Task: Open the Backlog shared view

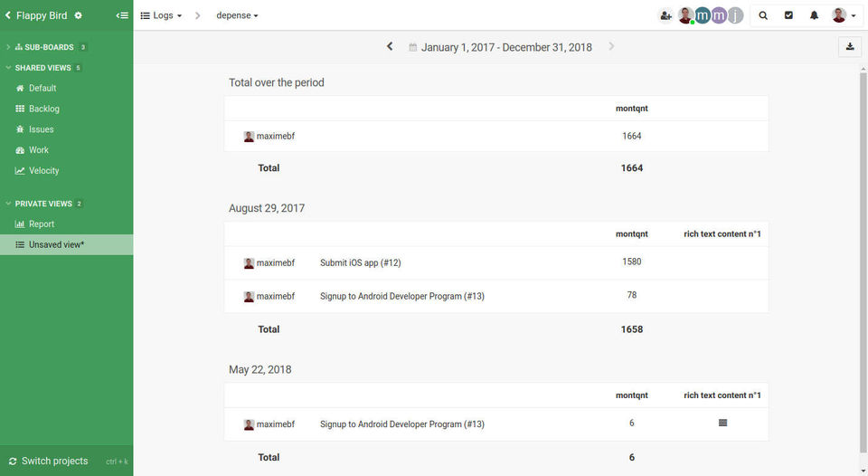Action: (x=43, y=109)
